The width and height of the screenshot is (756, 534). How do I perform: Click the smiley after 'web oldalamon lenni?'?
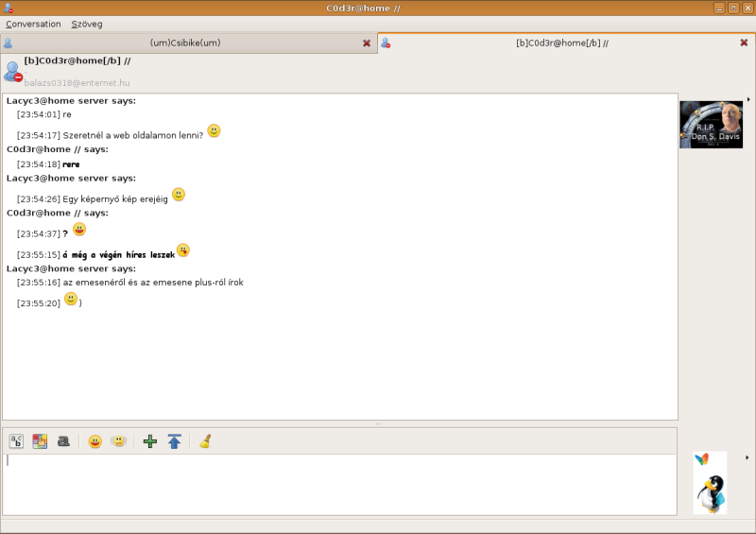pyautogui.click(x=214, y=130)
